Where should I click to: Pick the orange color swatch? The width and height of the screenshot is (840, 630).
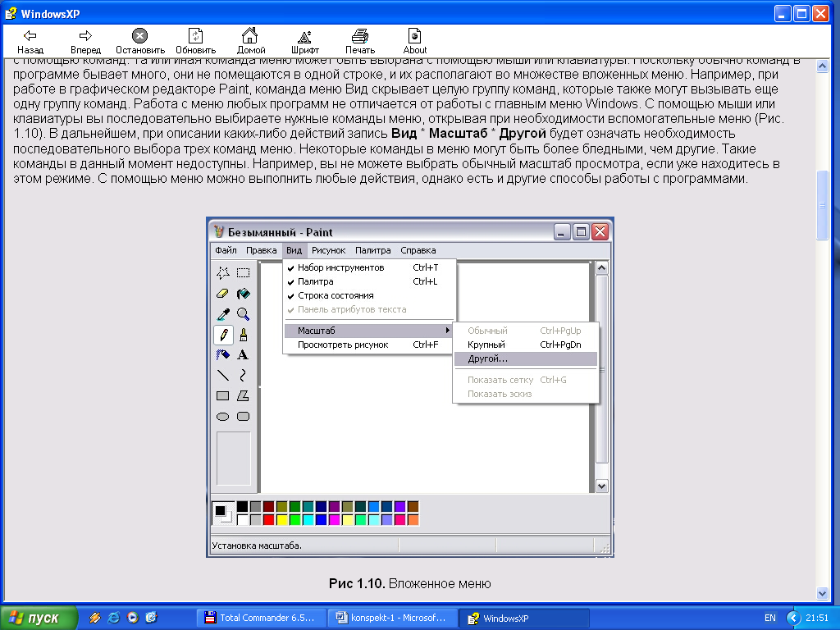point(413,519)
